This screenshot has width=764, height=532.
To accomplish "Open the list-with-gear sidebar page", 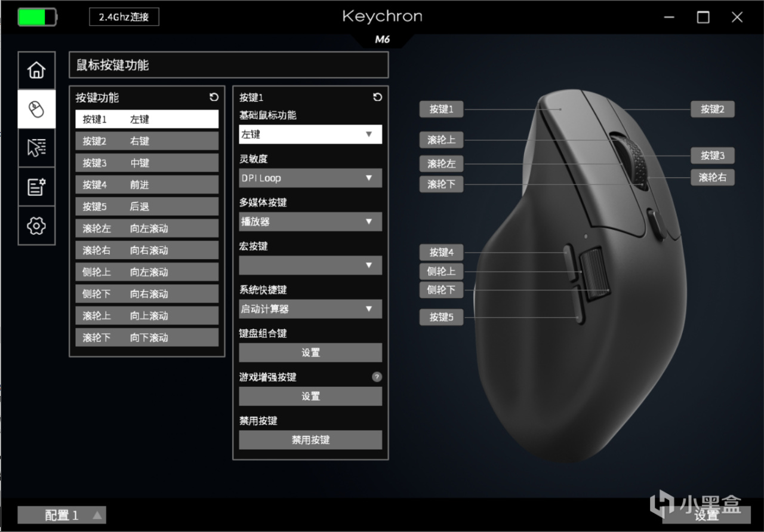I will pos(36,186).
